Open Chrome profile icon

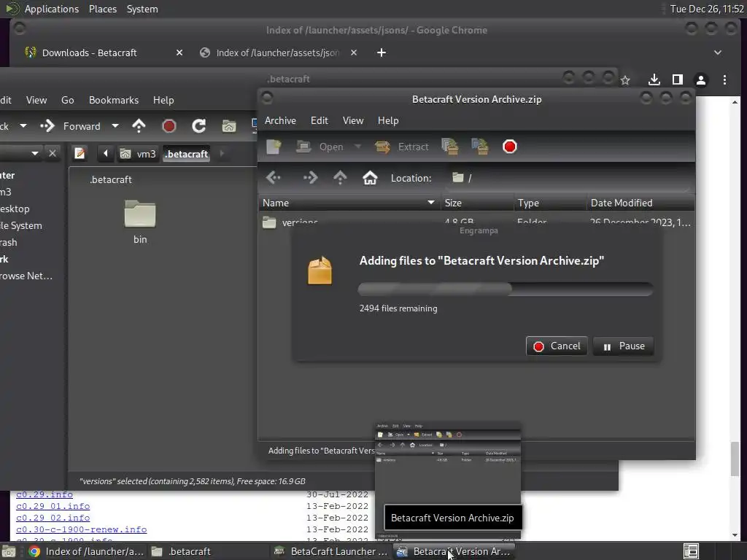[701, 80]
